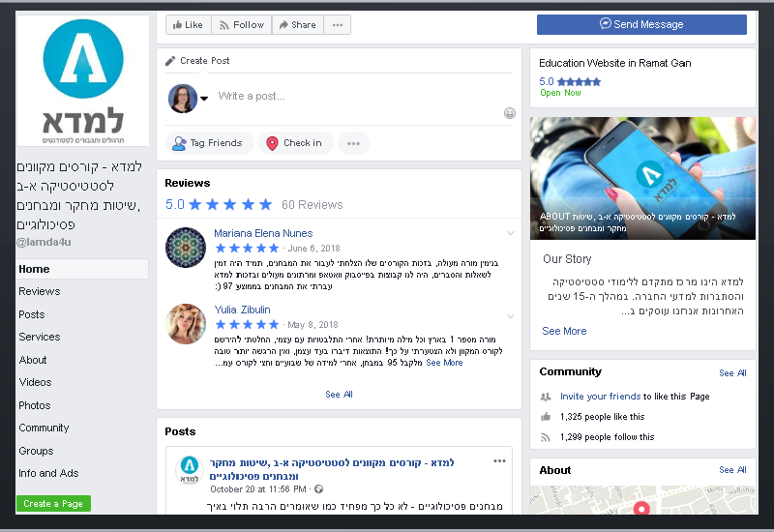The image size is (774, 532).
Task: Click See More on Yulia's review
Action: pos(444,363)
